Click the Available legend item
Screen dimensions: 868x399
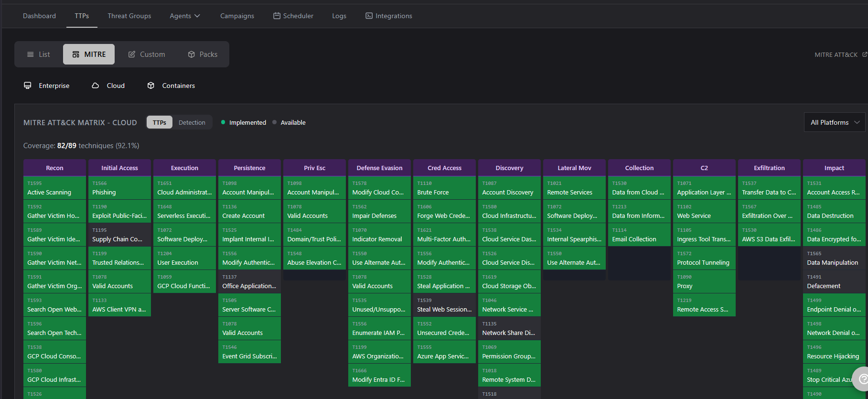[x=289, y=122]
